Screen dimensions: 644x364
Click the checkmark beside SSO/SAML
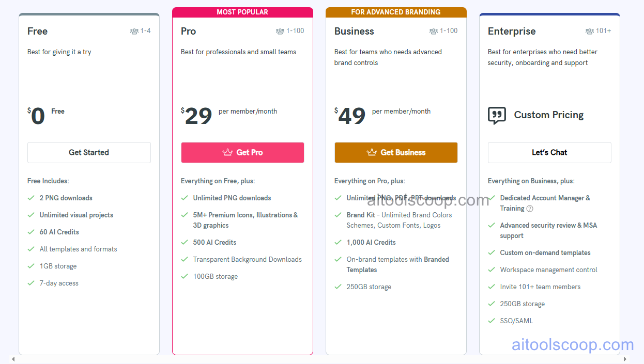click(492, 320)
